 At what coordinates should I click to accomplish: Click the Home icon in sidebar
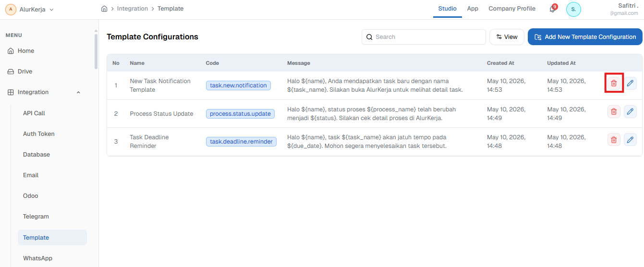pyautogui.click(x=11, y=51)
